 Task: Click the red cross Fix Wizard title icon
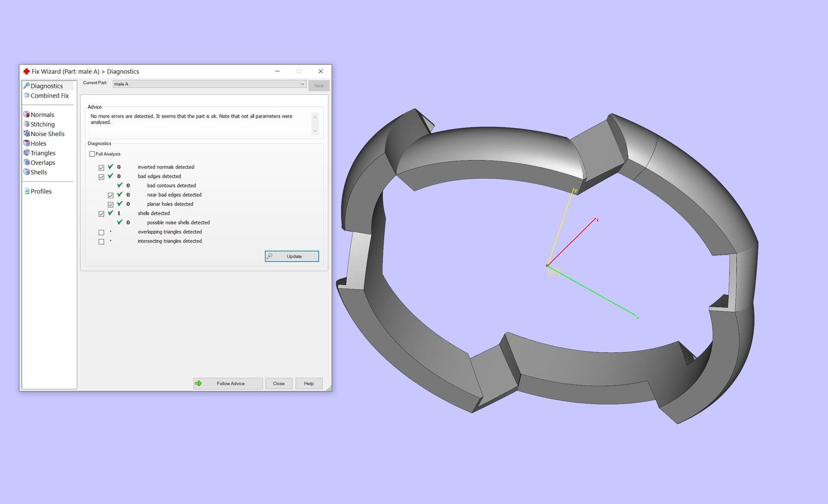26,71
